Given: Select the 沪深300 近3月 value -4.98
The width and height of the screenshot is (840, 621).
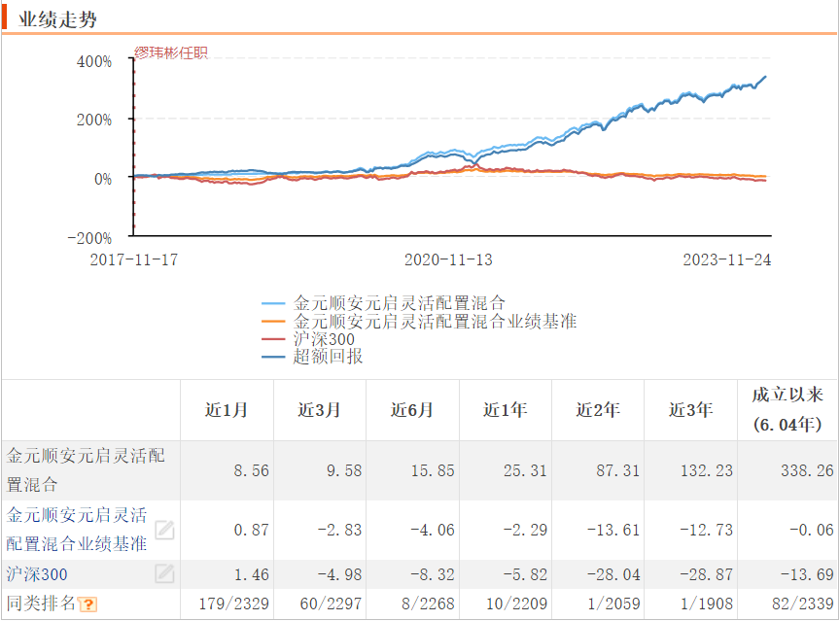Looking at the screenshot, I should click(x=339, y=574).
